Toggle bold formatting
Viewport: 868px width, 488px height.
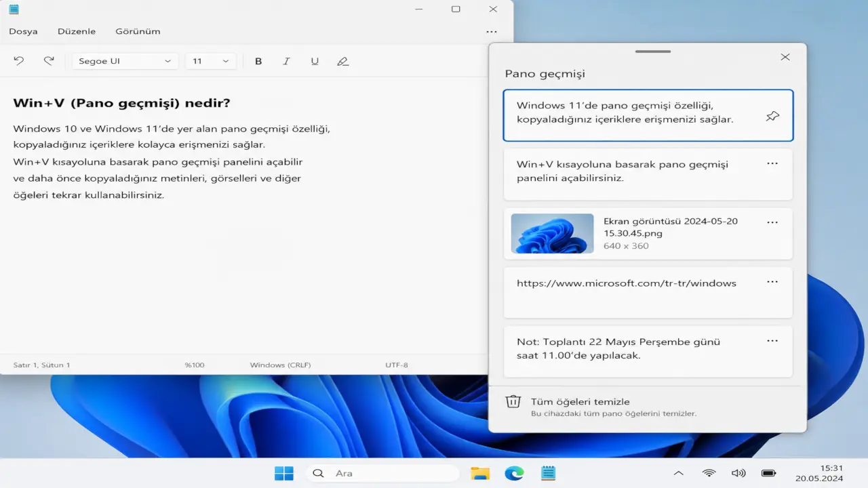(258, 61)
